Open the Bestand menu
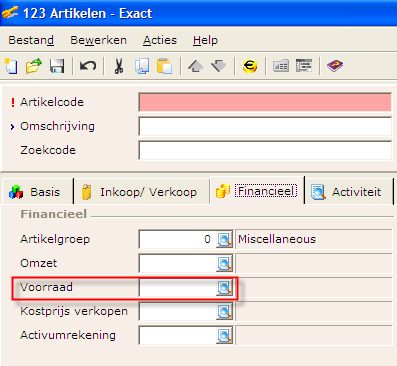This screenshot has width=397, height=366. (x=31, y=40)
